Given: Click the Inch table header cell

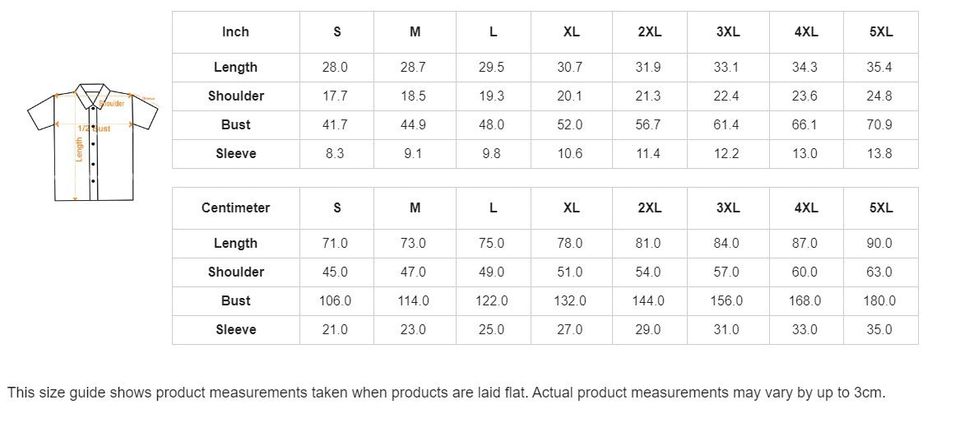Looking at the screenshot, I should [x=236, y=32].
